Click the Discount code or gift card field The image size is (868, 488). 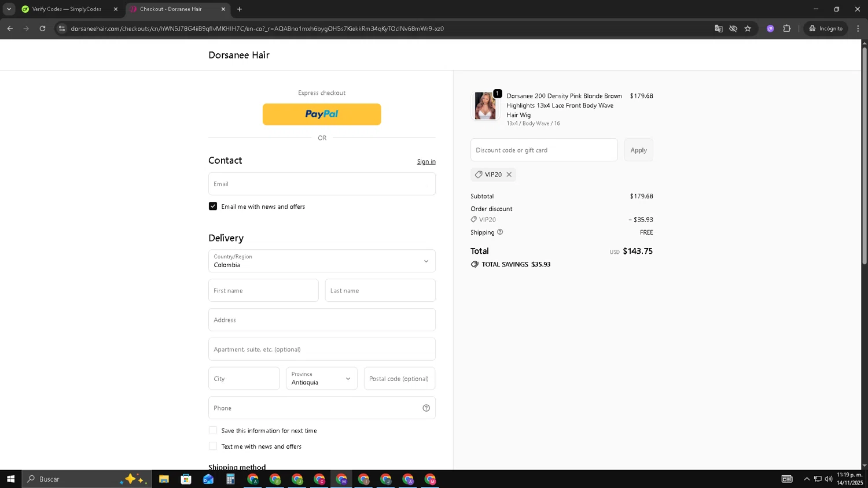[x=544, y=150]
